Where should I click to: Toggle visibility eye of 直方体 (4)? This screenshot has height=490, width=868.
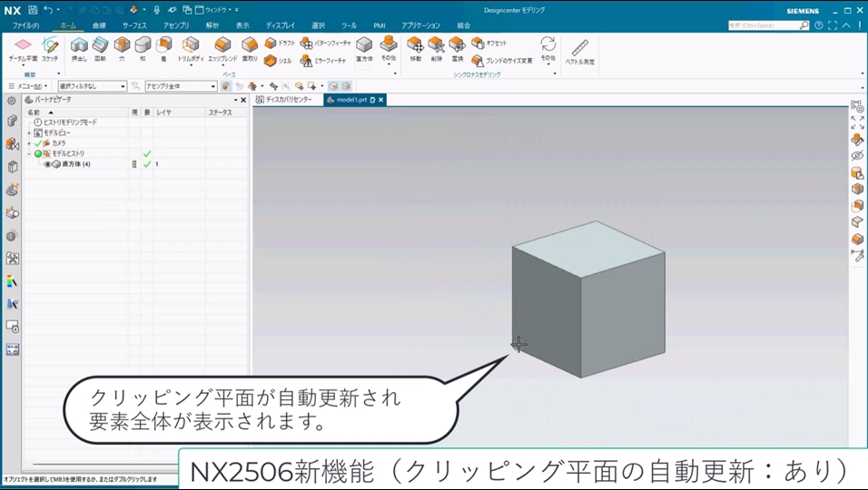pyautogui.click(x=47, y=164)
